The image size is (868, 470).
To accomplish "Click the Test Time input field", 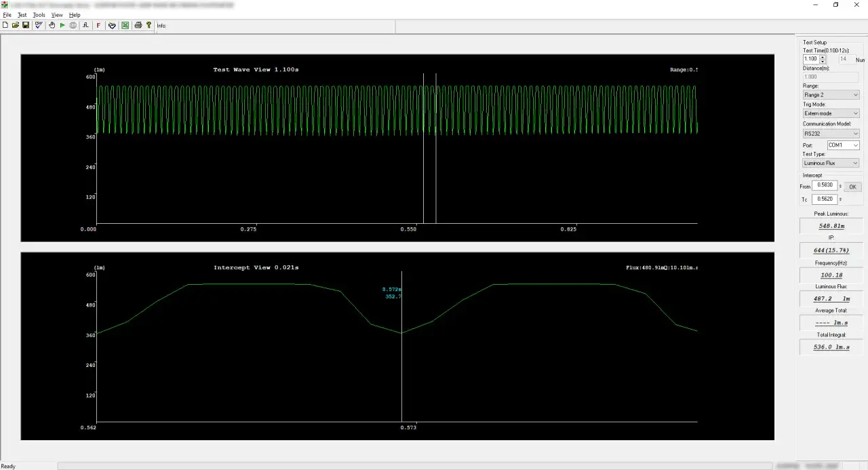I will 811,59.
